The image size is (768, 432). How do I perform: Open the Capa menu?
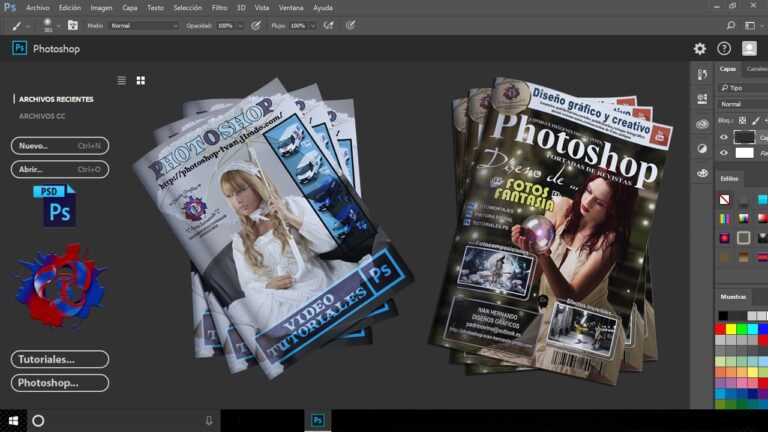point(130,8)
